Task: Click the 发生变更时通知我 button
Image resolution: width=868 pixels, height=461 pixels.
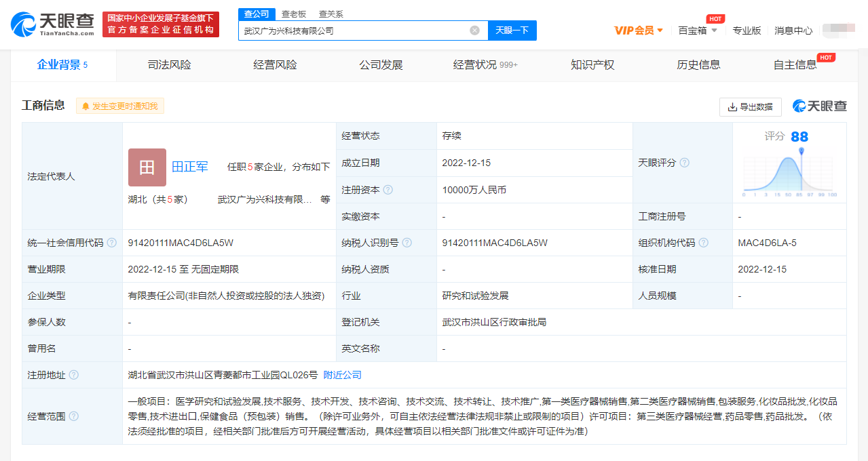Action: [119, 106]
